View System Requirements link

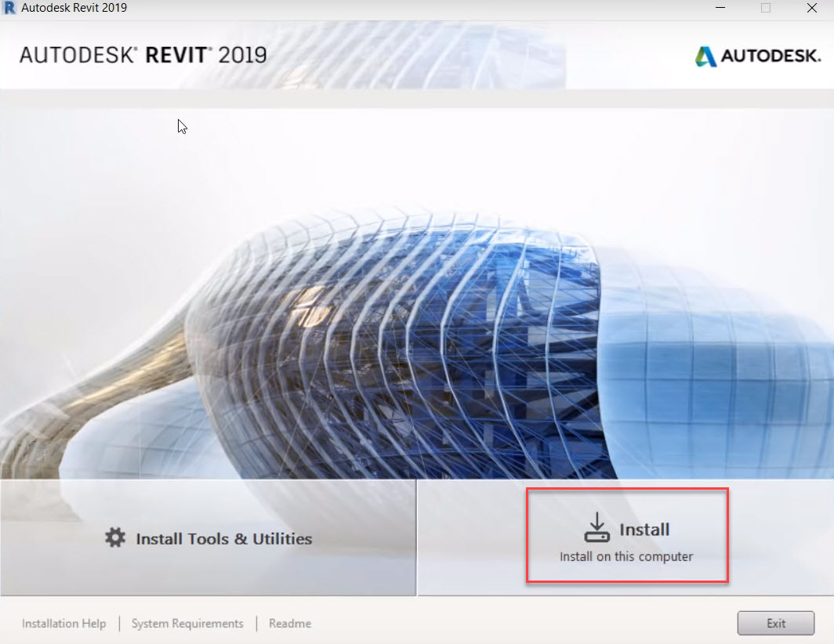(x=187, y=624)
